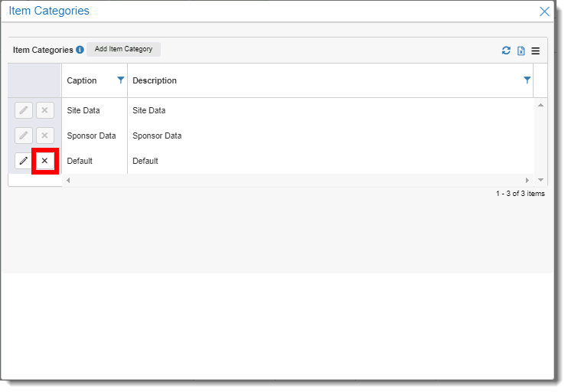Close the Item Categories dialog
The height and width of the screenshot is (392, 568).
pos(544,11)
